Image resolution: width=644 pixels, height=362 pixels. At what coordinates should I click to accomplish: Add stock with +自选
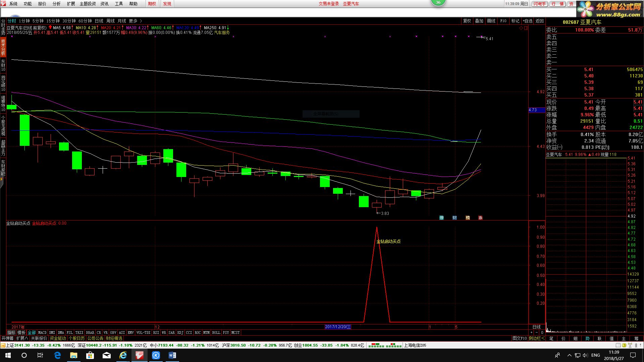528,21
